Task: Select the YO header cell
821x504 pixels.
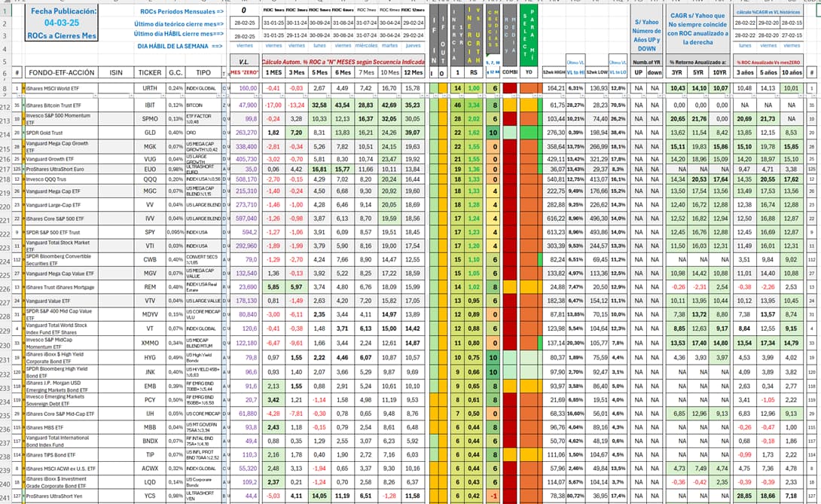Action: click(x=529, y=72)
